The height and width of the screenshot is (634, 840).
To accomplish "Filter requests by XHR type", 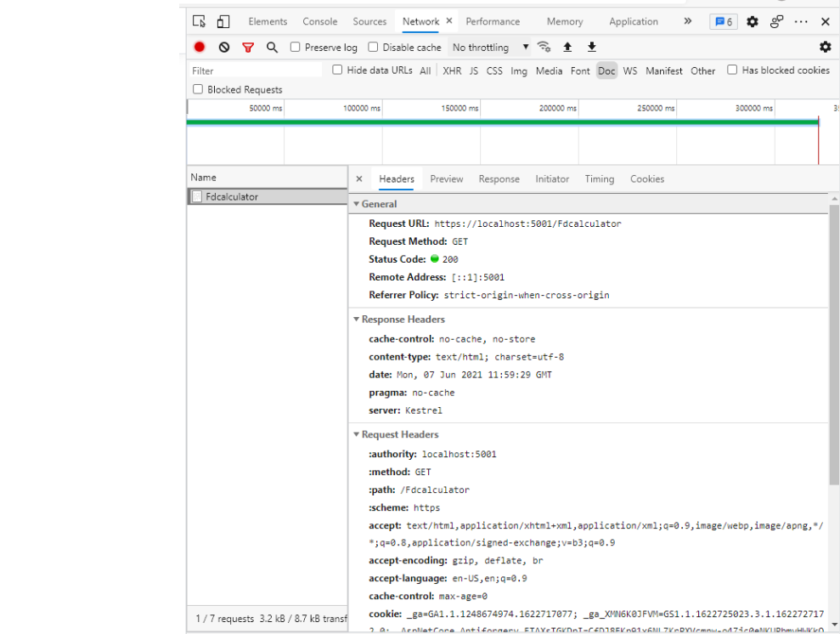I will pyautogui.click(x=452, y=71).
